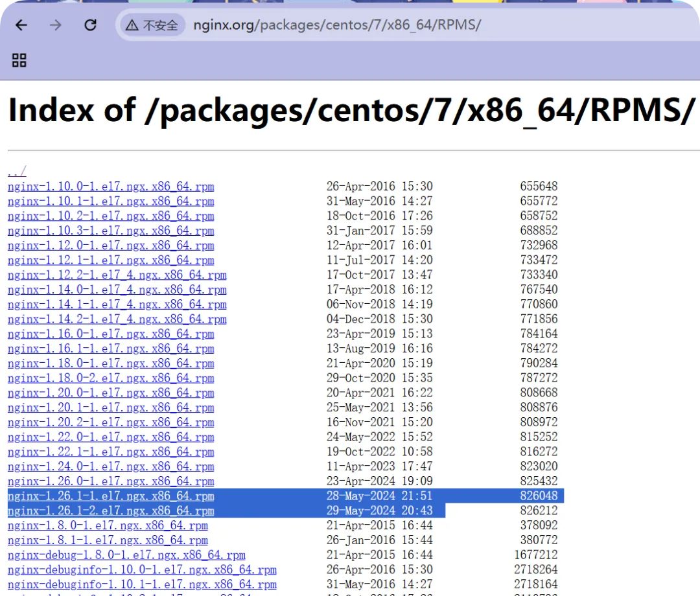Image resolution: width=700 pixels, height=596 pixels.
Task: Download nginx-1.10.0-1.el7.ngx.x86_64.rpm
Action: point(111,187)
